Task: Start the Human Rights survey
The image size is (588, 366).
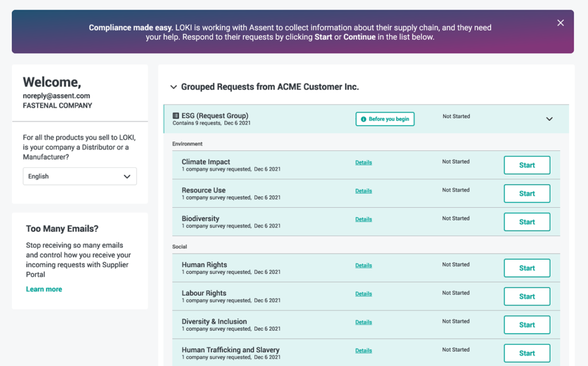Action: [x=527, y=268]
